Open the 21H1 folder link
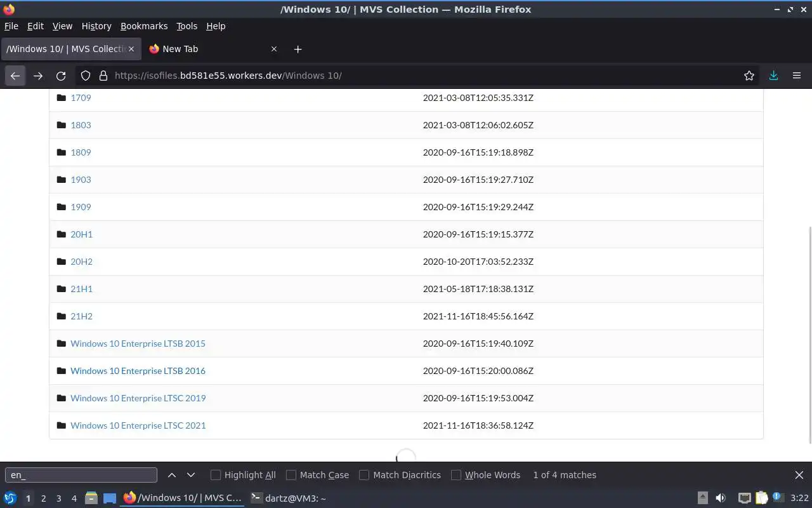This screenshot has height=508, width=812. pyautogui.click(x=81, y=289)
